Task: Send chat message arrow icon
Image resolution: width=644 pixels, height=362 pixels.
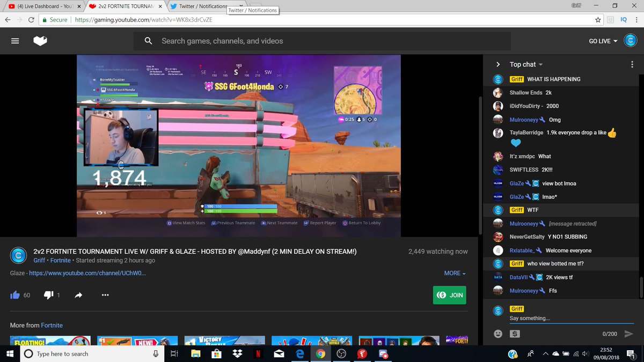Action: tap(629, 334)
